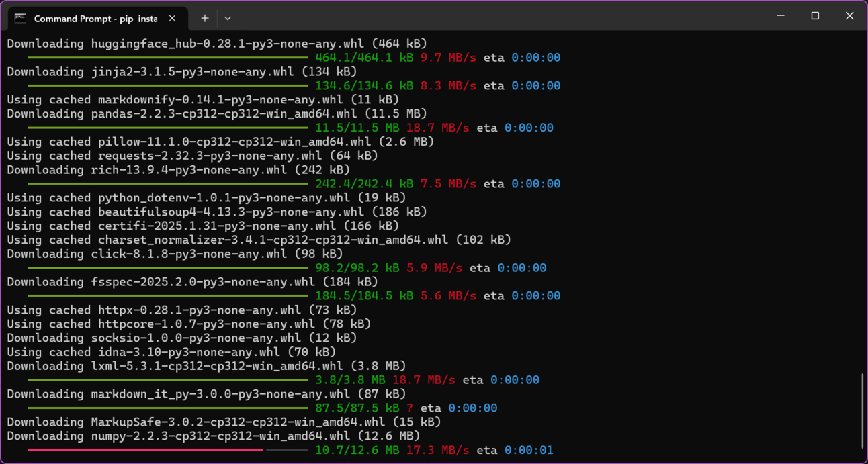Click the '10.7/12.6 MB' progress value
868x464 pixels.
click(357, 450)
